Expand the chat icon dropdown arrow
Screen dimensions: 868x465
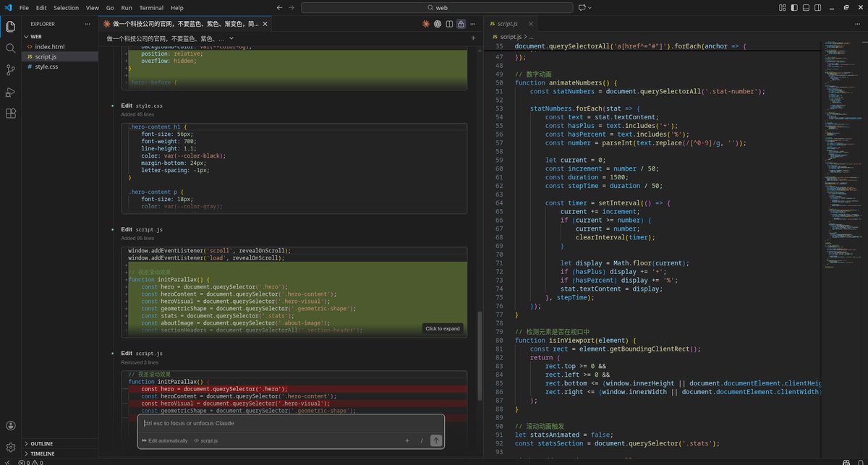click(x=590, y=7)
